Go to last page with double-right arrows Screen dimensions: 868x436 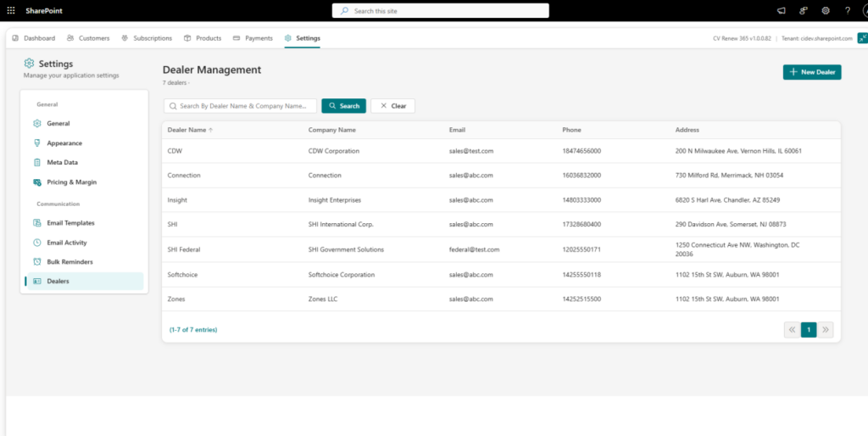click(x=826, y=330)
